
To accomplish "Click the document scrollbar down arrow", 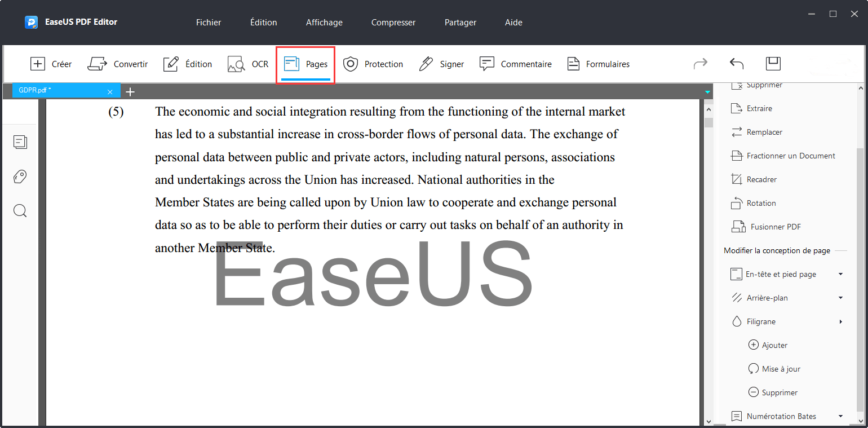I will [709, 421].
